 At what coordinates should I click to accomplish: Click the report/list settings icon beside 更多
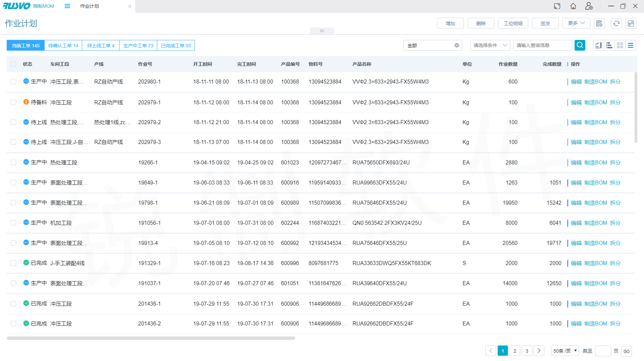tap(599, 24)
